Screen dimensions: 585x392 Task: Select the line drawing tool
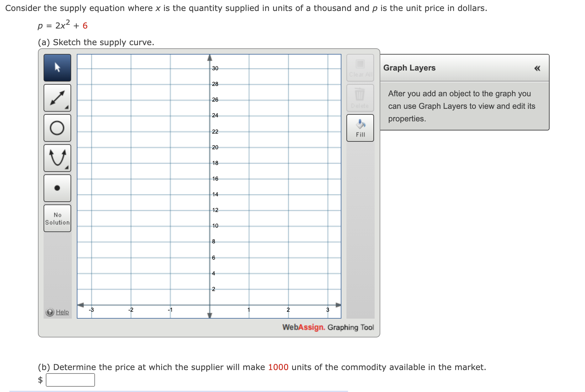[57, 98]
